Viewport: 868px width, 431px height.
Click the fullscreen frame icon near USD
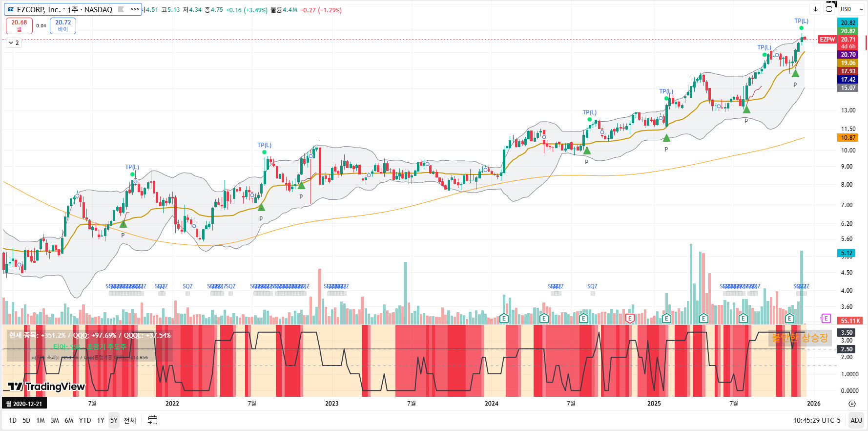click(829, 9)
